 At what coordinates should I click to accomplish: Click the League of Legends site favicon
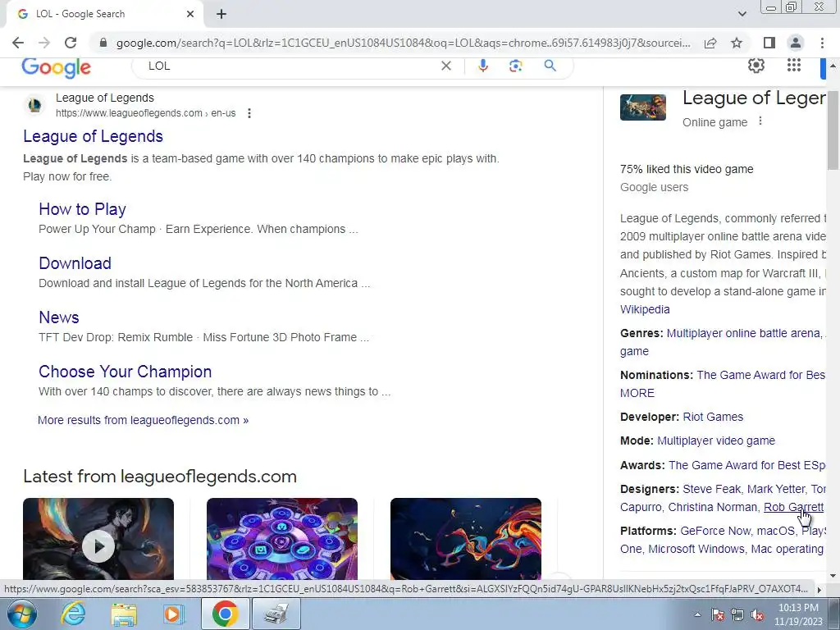pos(34,105)
